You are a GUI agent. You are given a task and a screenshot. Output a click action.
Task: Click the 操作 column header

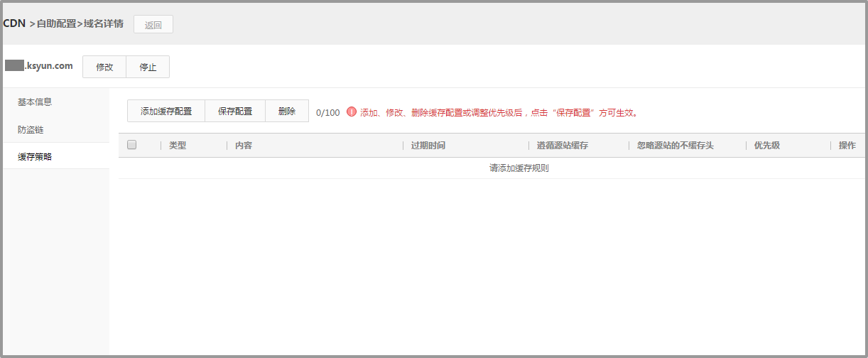click(x=847, y=146)
